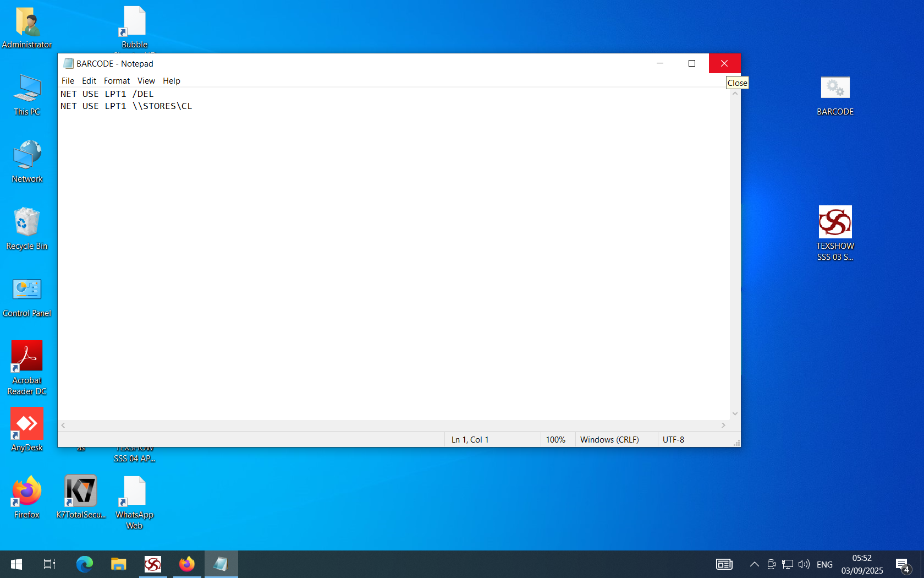
Task: Open the Format menu in Notepad
Action: pyautogui.click(x=117, y=81)
